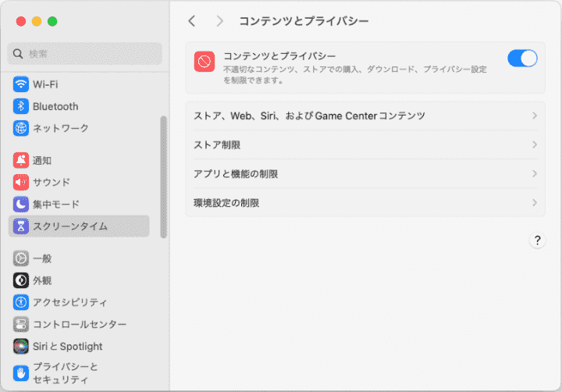Click the sidebar vertical scrollbar
The image size is (562, 392).
coord(163,176)
